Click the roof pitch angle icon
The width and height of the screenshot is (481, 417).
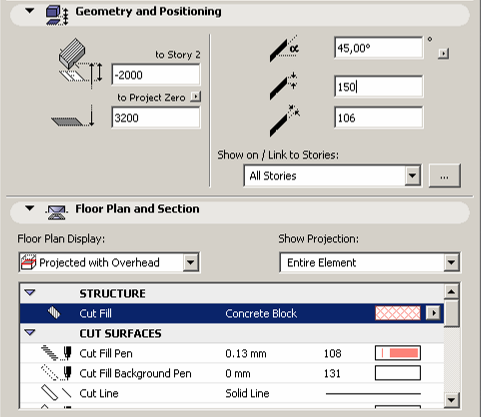coord(284,49)
